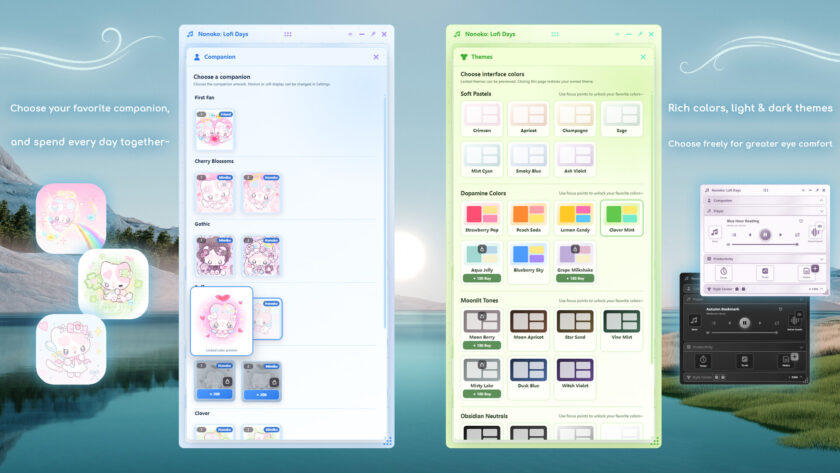Open the Music library icon in the light purple player
Viewport: 840px width, 473px height.
coord(715,232)
